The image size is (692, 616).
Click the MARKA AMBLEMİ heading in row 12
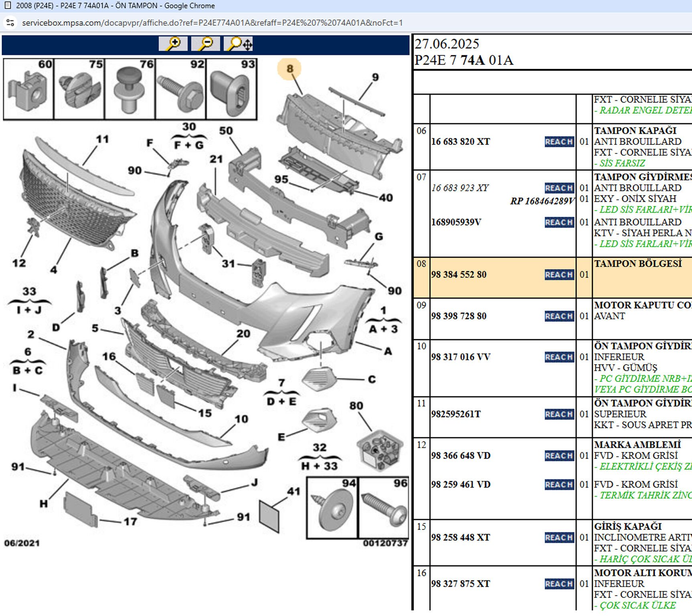click(637, 445)
